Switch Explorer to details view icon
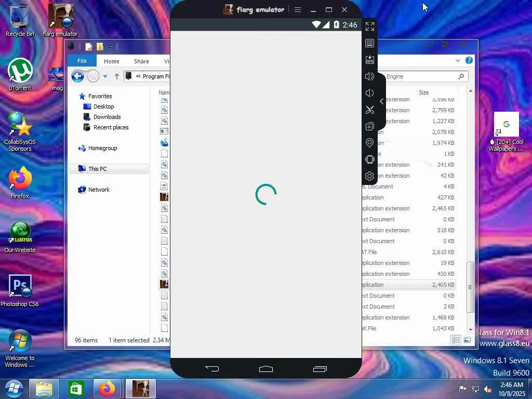Screen dimensions: 532x399 (455, 340)
